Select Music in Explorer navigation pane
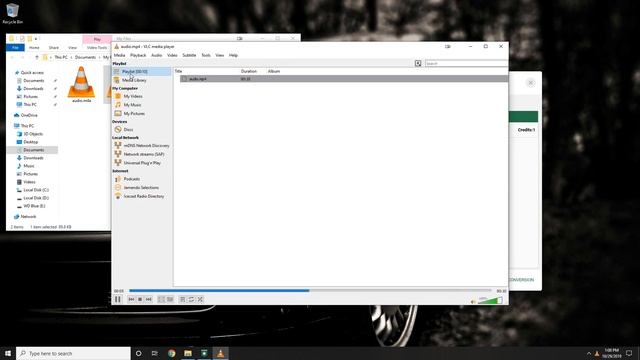The width and height of the screenshot is (640, 360). (29, 166)
